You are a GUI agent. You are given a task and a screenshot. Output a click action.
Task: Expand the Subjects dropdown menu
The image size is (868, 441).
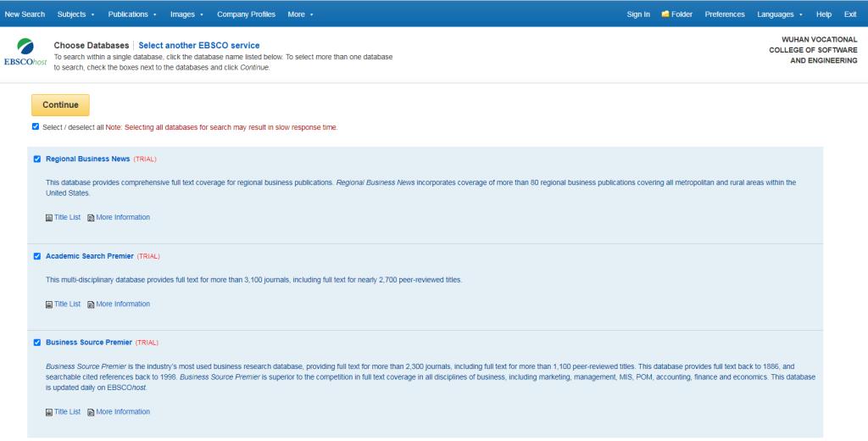point(75,14)
